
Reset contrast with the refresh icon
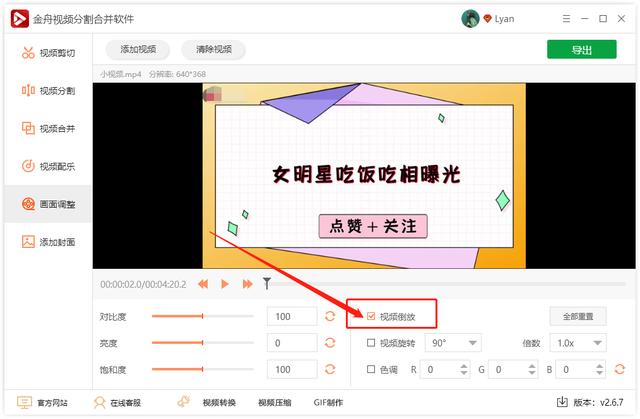(330, 317)
